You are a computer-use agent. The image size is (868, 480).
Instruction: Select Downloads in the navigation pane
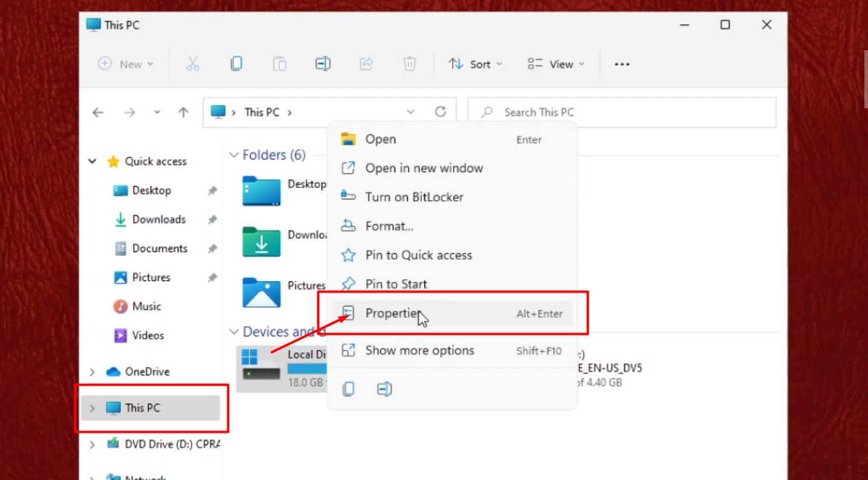click(x=159, y=219)
